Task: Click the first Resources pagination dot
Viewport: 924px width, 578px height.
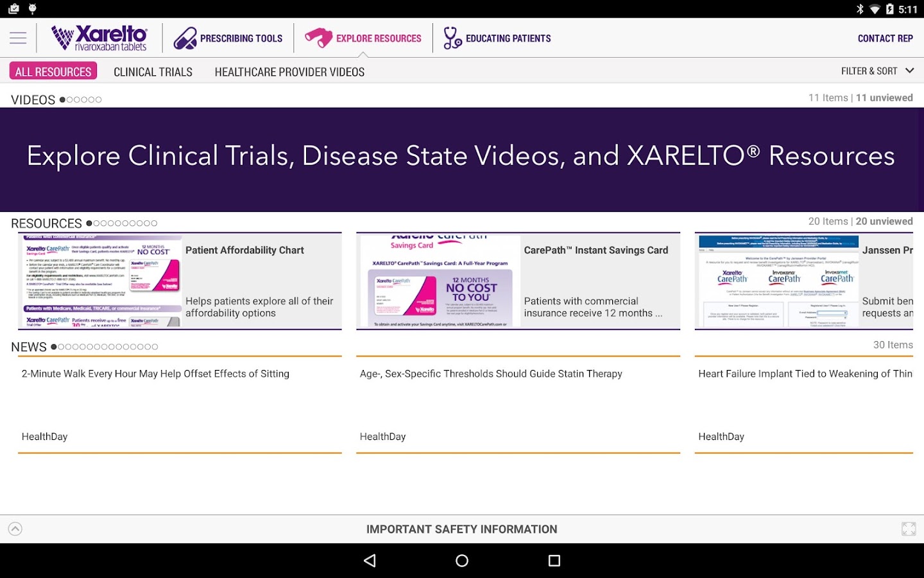Action: click(x=89, y=223)
